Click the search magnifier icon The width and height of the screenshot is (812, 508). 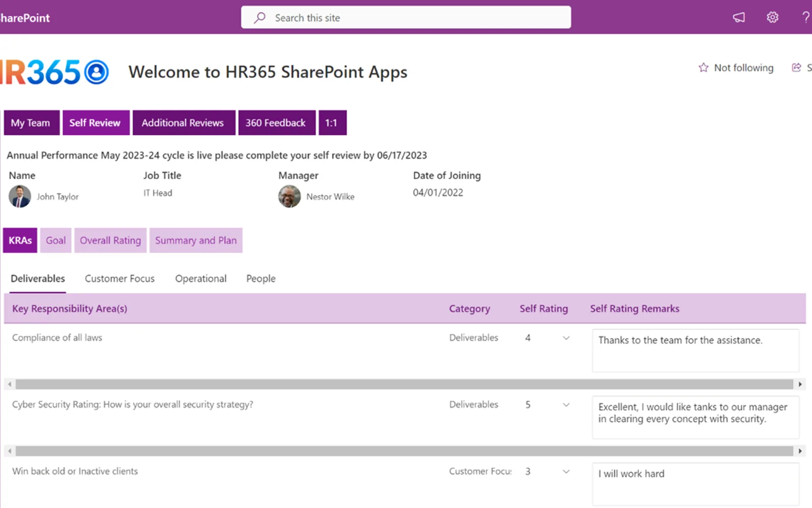(x=259, y=18)
